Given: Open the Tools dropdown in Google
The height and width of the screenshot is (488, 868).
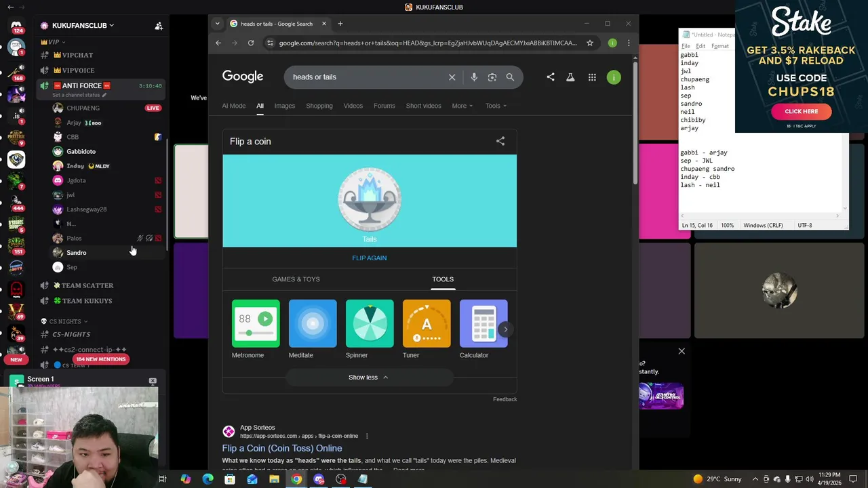Looking at the screenshot, I should [x=496, y=106].
